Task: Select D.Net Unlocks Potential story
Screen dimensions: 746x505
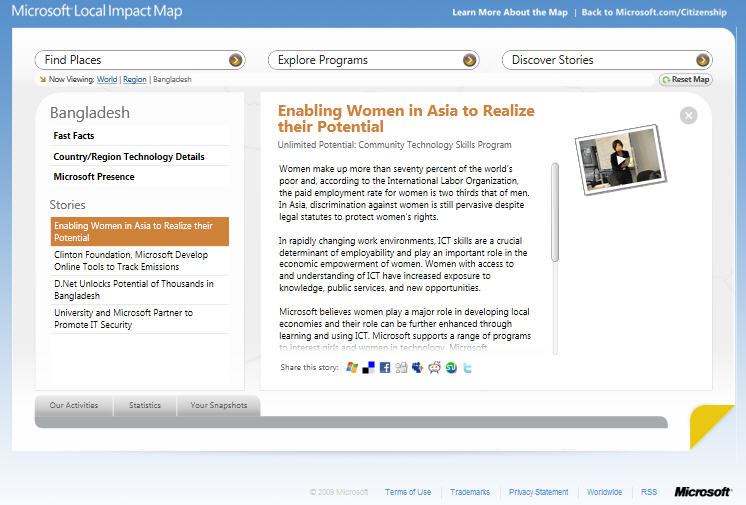Action: (x=139, y=290)
